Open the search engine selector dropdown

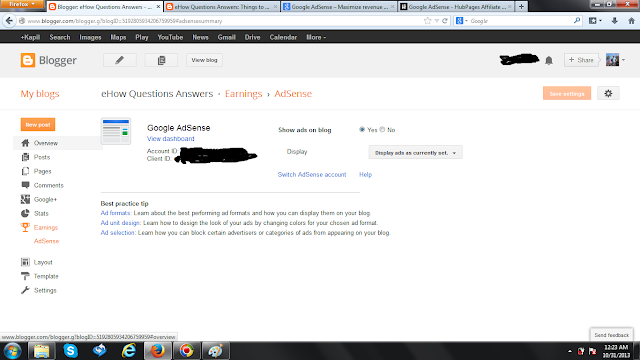[x=461, y=21]
